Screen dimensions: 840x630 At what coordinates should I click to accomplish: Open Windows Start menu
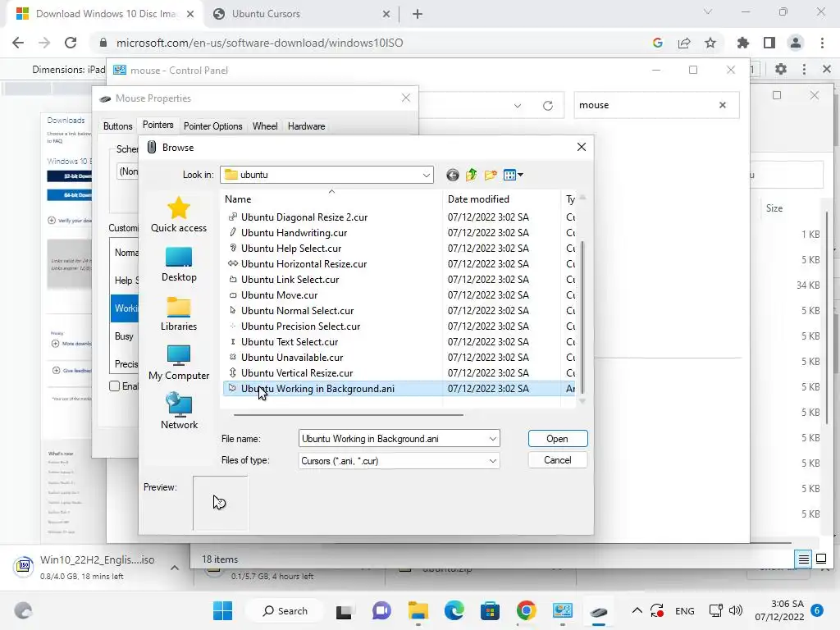(222, 610)
